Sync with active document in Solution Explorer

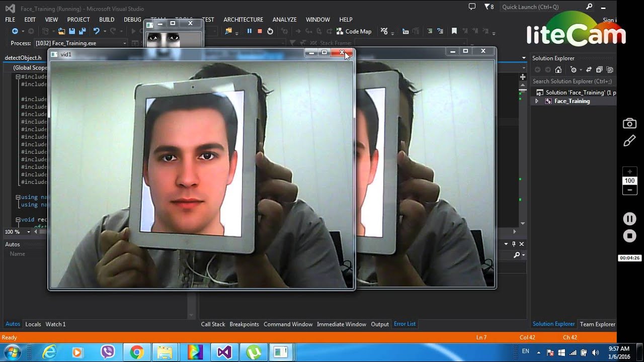[589, 70]
